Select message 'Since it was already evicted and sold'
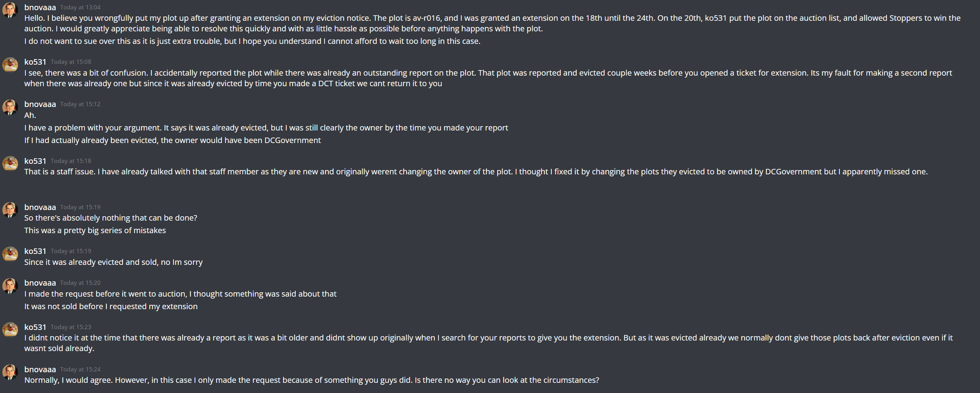Image resolution: width=980 pixels, height=393 pixels. coord(114,262)
